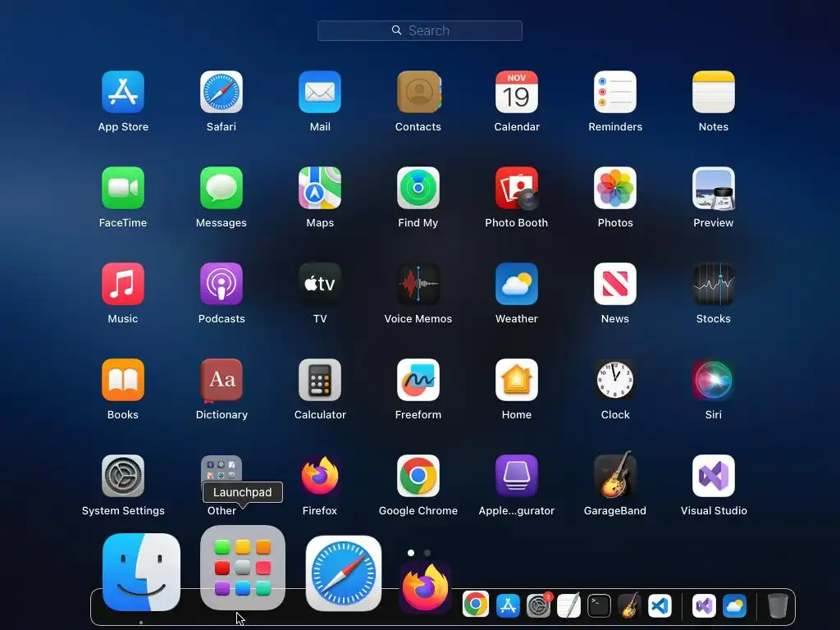Launch Photo Booth
The image size is (840, 630).
tap(517, 188)
